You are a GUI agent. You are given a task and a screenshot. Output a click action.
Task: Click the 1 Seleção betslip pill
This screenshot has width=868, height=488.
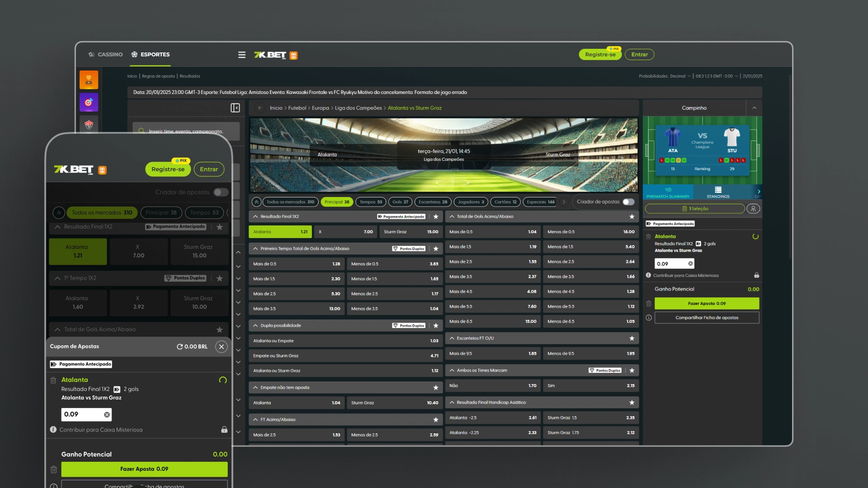click(x=695, y=209)
